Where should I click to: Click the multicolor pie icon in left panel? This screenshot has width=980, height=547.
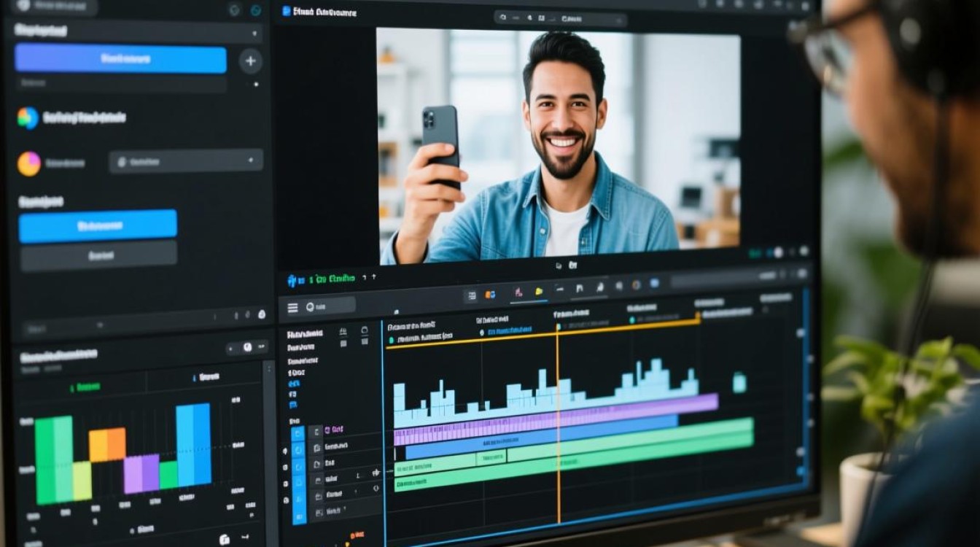[28, 118]
